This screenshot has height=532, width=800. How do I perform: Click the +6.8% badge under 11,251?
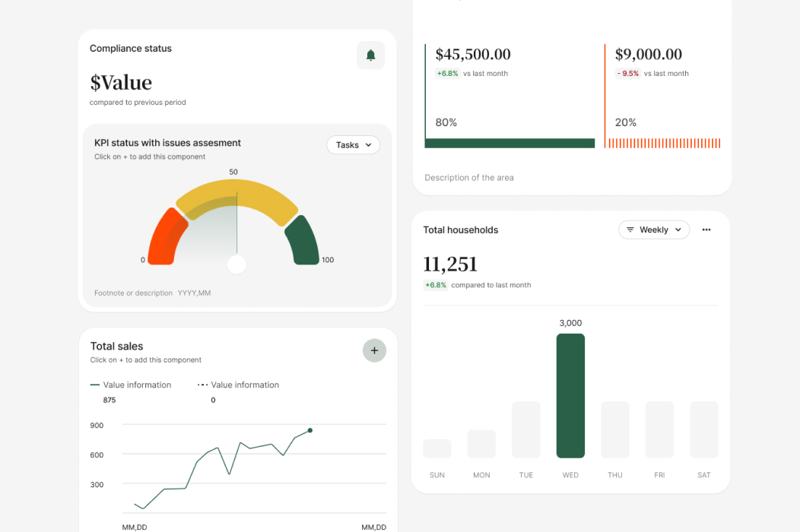pos(436,285)
